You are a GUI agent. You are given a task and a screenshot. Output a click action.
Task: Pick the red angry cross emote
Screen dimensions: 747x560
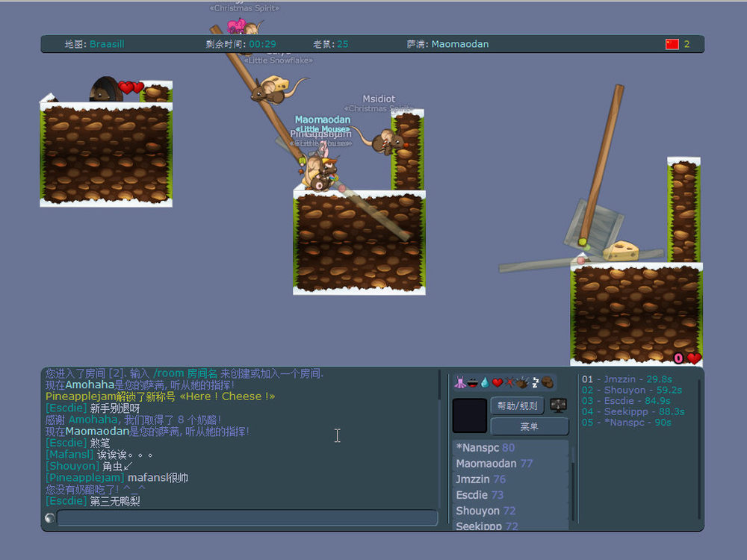(x=509, y=382)
